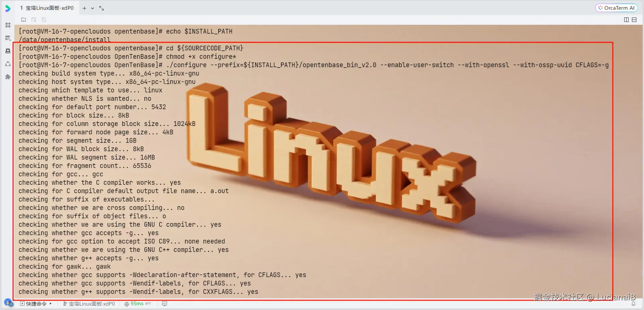Open the user avatar at bottom left
Screen dimensions: 644x310
pyautogui.click(x=8, y=303)
